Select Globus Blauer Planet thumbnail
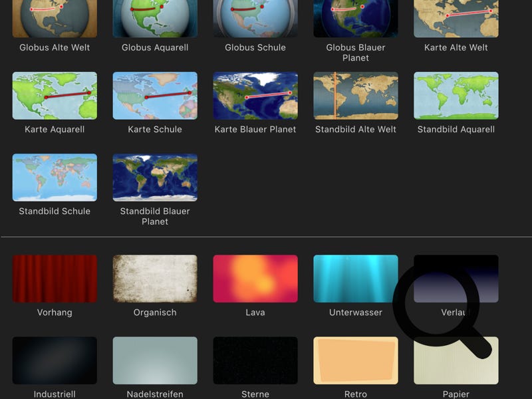 356,18
